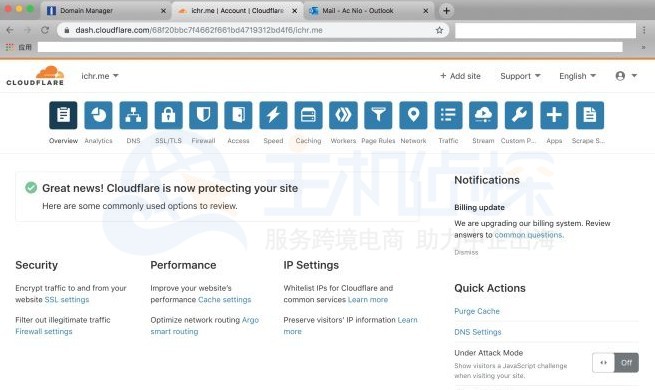Open the Workers icon
655x390 pixels.
[x=343, y=115]
